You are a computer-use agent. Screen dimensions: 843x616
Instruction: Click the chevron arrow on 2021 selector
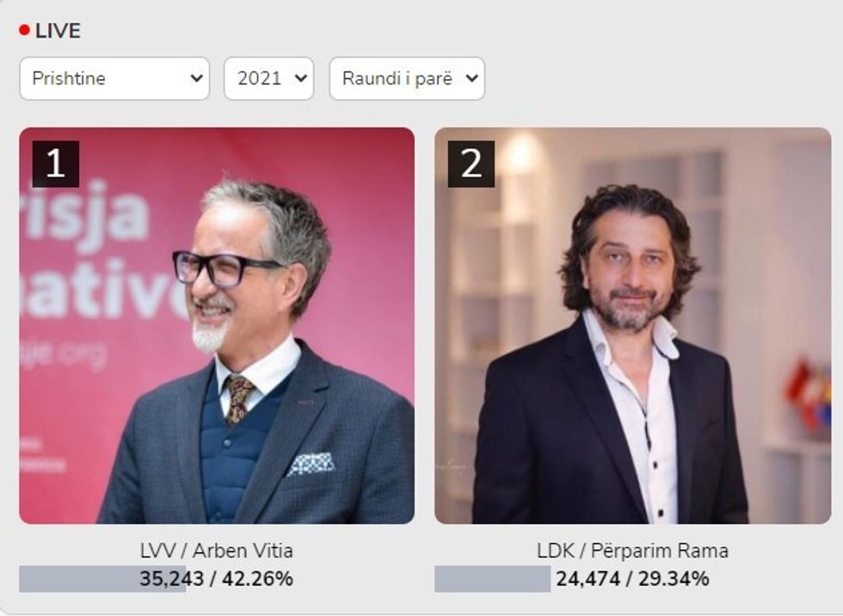[x=302, y=78]
